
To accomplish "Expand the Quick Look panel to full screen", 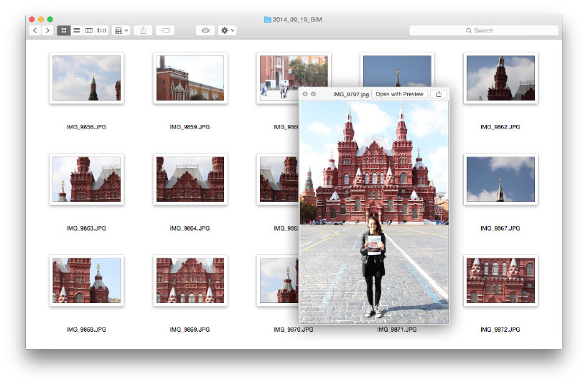I will pyautogui.click(x=314, y=94).
